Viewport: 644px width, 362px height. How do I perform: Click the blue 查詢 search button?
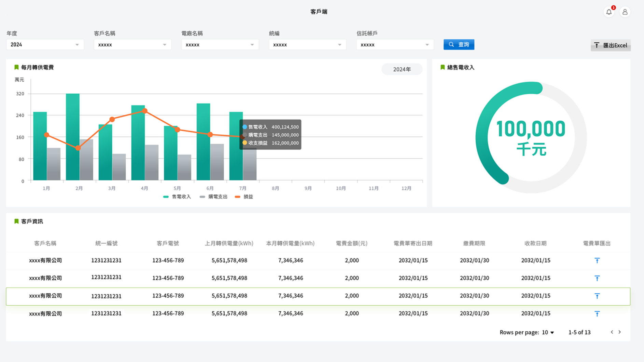(459, 44)
